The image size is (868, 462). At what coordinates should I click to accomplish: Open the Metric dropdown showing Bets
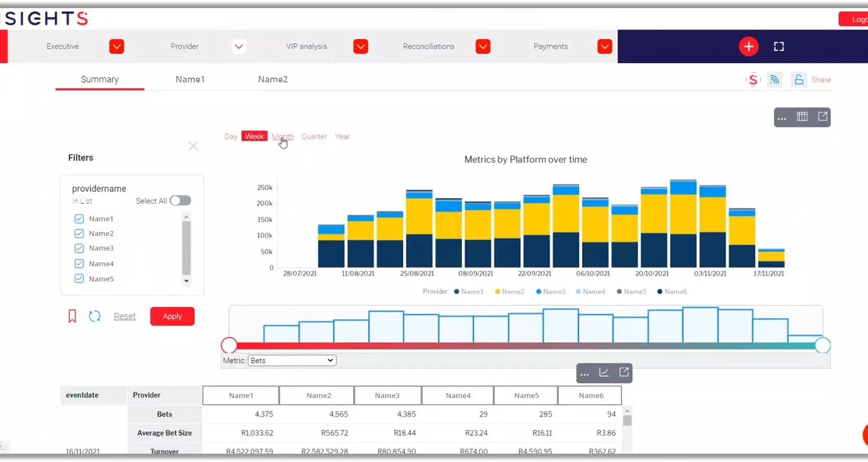[292, 361]
